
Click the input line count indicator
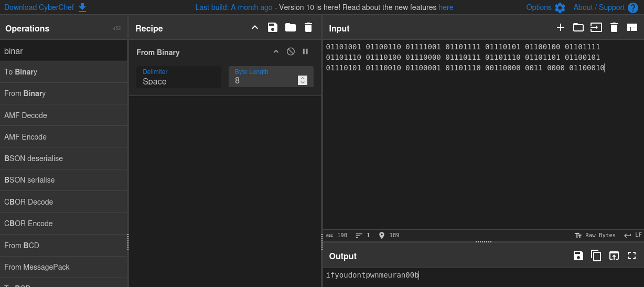[x=362, y=235]
